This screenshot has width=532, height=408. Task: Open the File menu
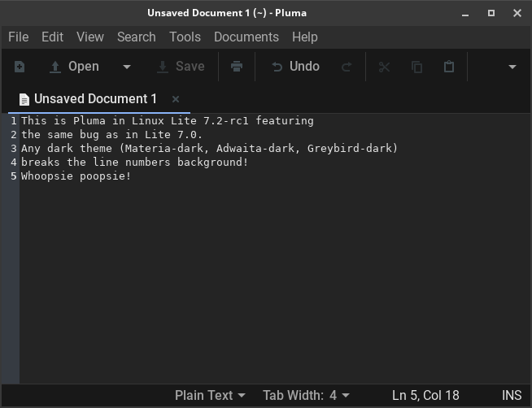18,37
